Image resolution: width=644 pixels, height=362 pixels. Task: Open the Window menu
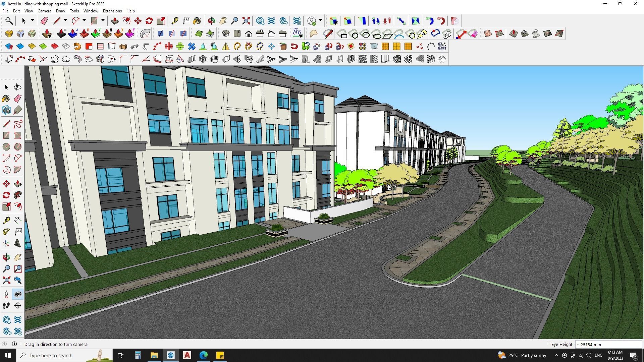(x=91, y=11)
